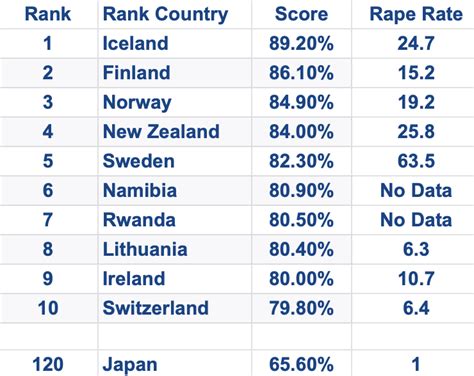This screenshot has width=474, height=376.
Task: Select Ireland's 80.00% score cell
Action: [301, 278]
